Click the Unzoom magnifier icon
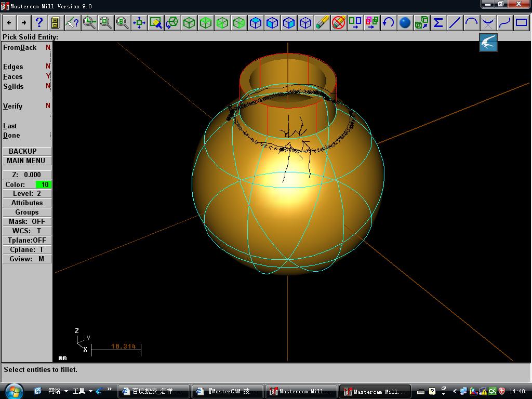The image size is (532, 399). (x=105, y=23)
